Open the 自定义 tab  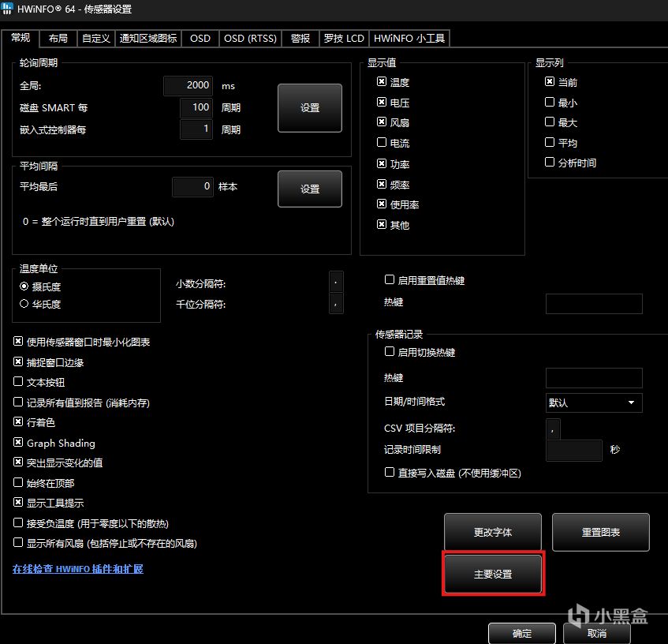tap(96, 39)
